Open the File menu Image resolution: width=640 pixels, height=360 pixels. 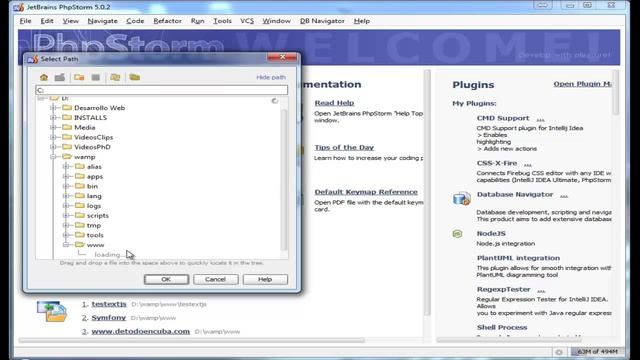click(x=25, y=21)
